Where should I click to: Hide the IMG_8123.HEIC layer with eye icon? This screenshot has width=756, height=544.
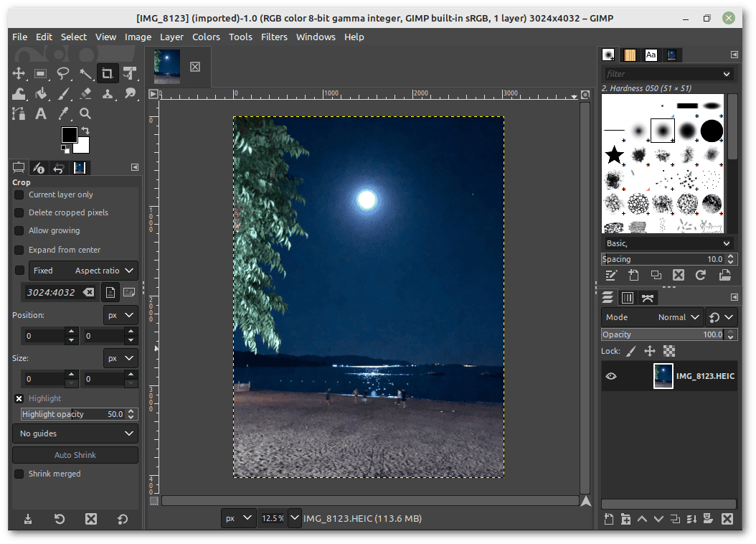tap(611, 376)
